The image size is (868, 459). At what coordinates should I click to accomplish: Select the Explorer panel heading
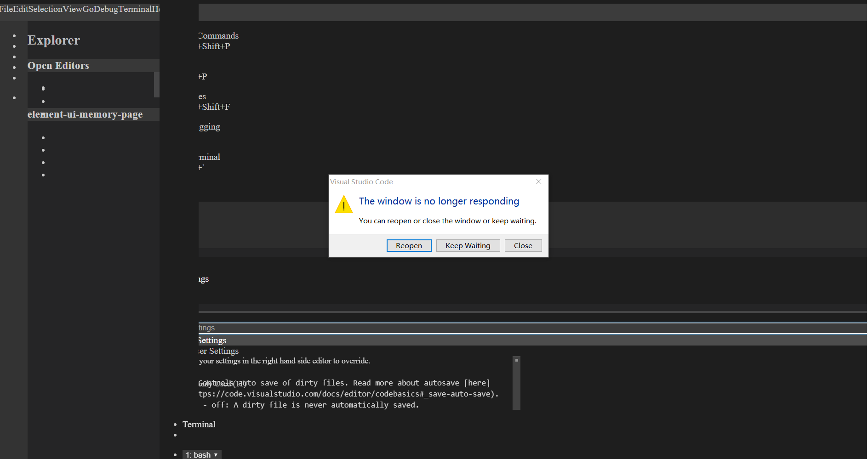(x=53, y=40)
